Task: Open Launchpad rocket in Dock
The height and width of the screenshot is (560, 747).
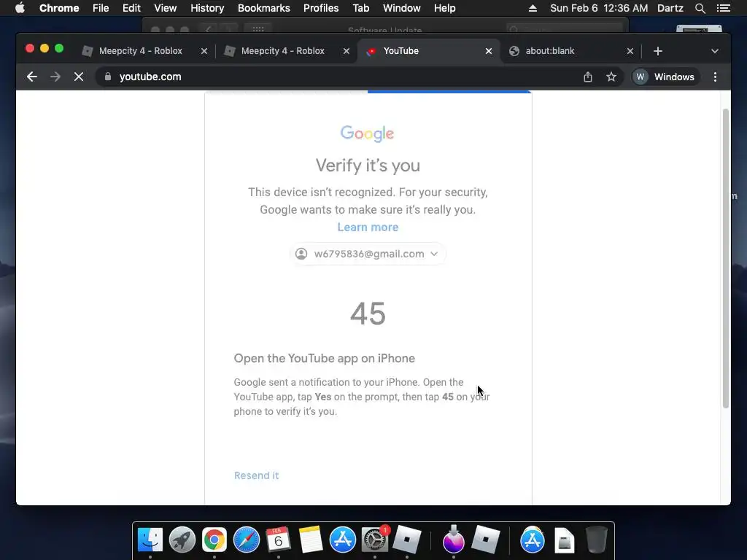Action: pyautogui.click(x=182, y=540)
